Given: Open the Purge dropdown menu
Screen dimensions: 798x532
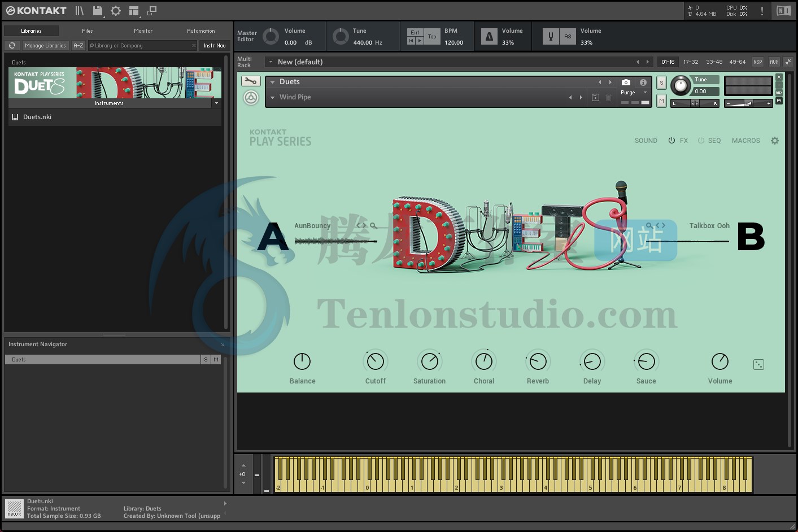Looking at the screenshot, I should click(634, 93).
